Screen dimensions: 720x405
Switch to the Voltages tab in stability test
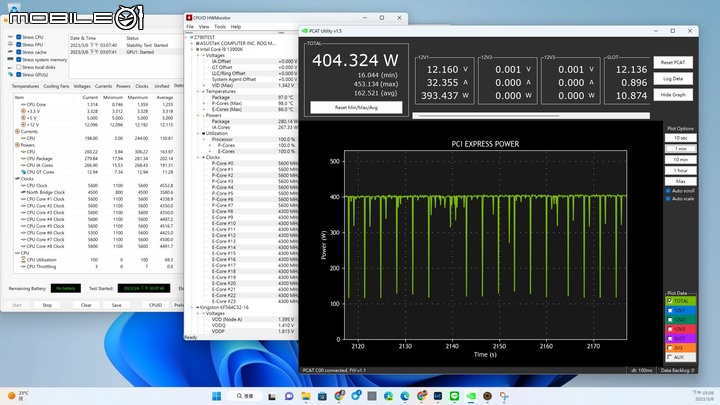click(x=82, y=86)
